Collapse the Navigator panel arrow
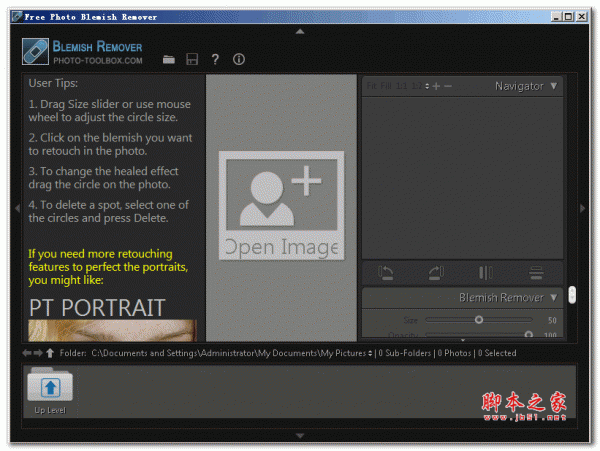 coord(554,86)
